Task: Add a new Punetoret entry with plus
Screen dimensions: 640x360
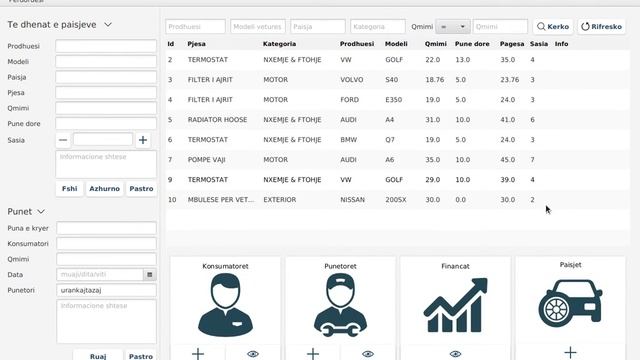Action: pos(313,353)
